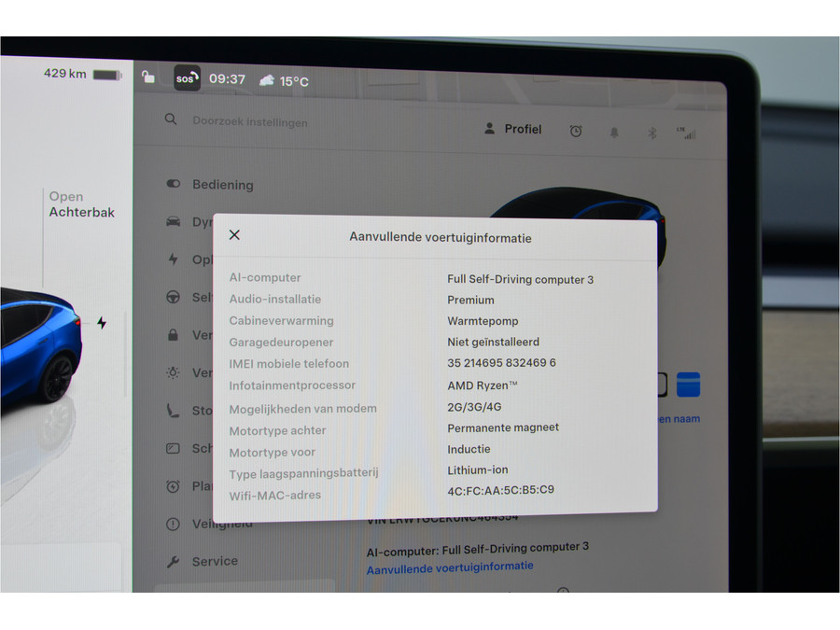
Task: Tap Open Achterbak trunk button
Action: point(82,204)
